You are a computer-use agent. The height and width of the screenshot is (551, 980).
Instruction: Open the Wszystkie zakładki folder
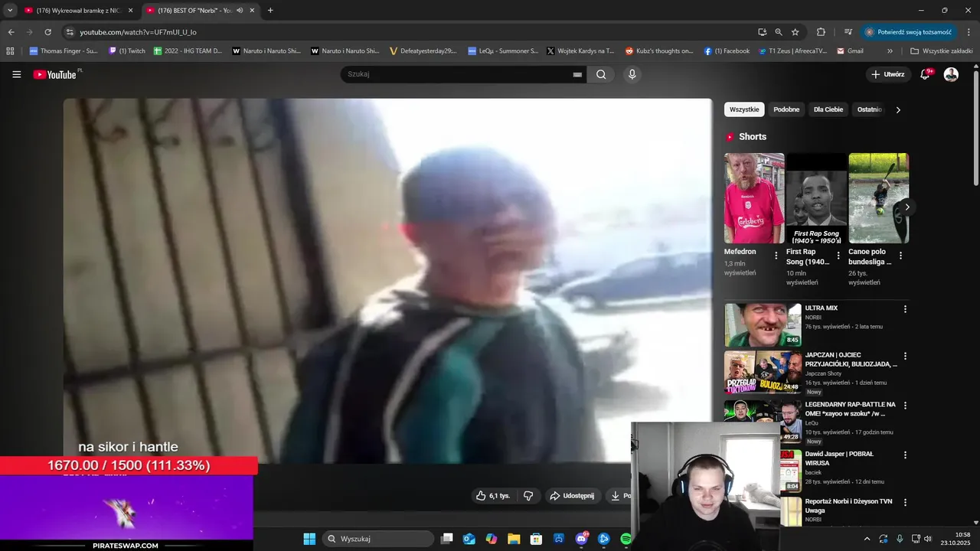point(942,51)
